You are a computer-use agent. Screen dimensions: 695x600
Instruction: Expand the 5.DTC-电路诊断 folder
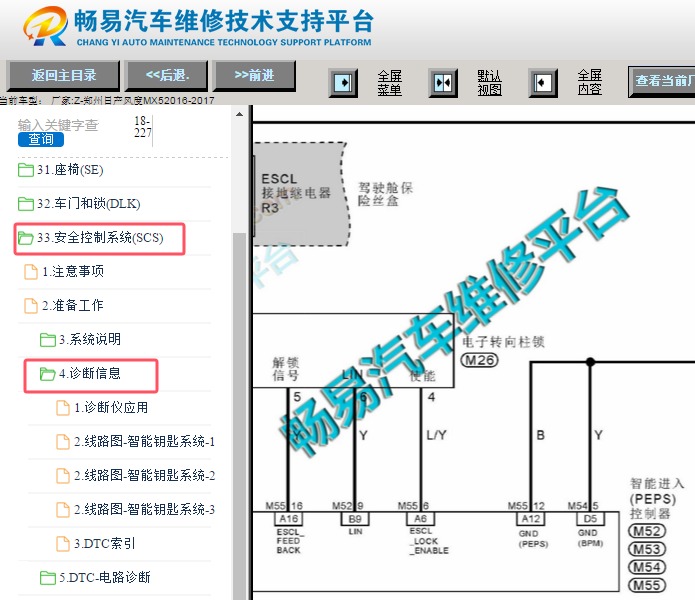tap(105, 577)
